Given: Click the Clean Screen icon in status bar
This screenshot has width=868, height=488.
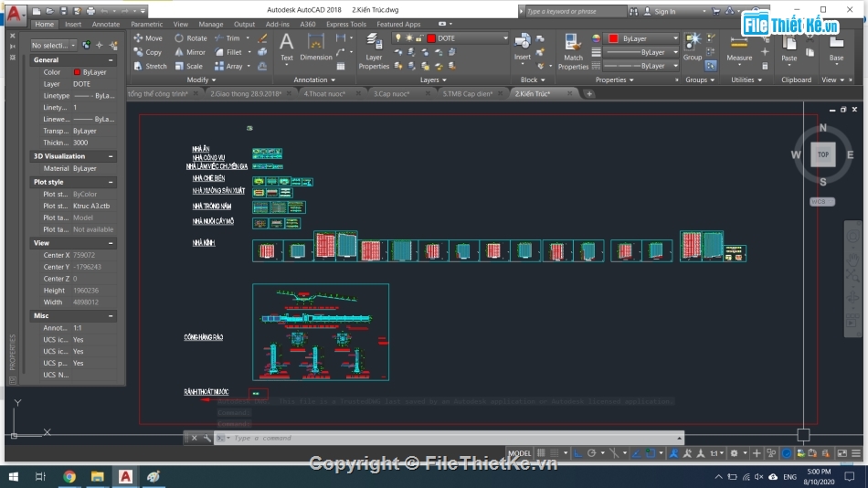Looking at the screenshot, I should [x=842, y=453].
